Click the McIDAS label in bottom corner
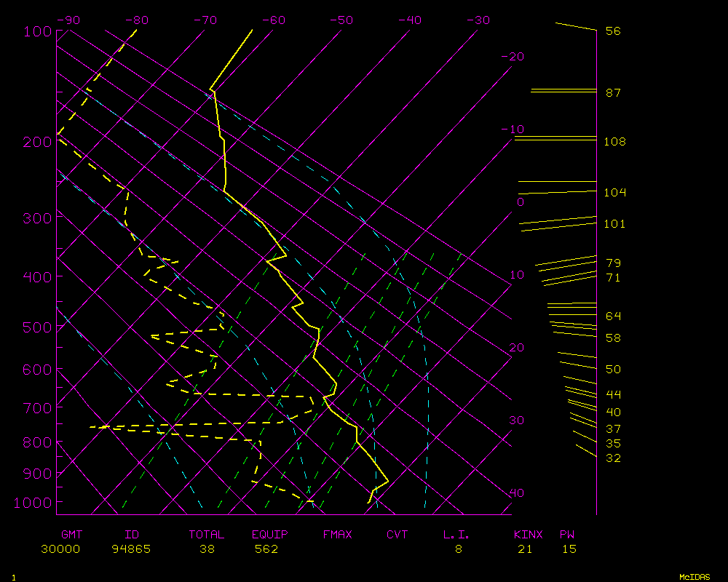This screenshot has width=728, height=582. (x=694, y=577)
